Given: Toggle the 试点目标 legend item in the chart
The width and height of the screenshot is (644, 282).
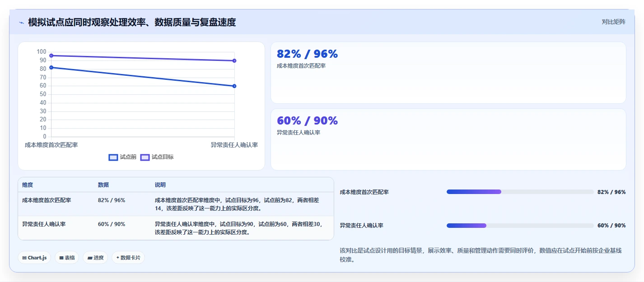Looking at the screenshot, I should coord(157,157).
